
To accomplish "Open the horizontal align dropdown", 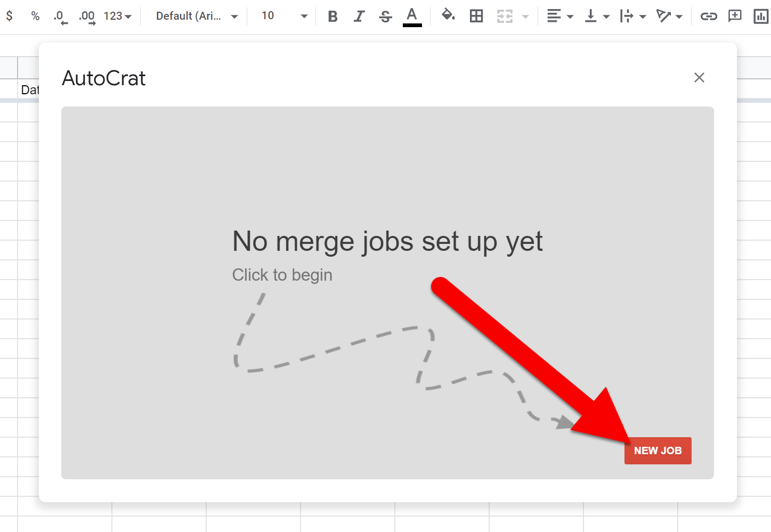I will click(x=560, y=16).
